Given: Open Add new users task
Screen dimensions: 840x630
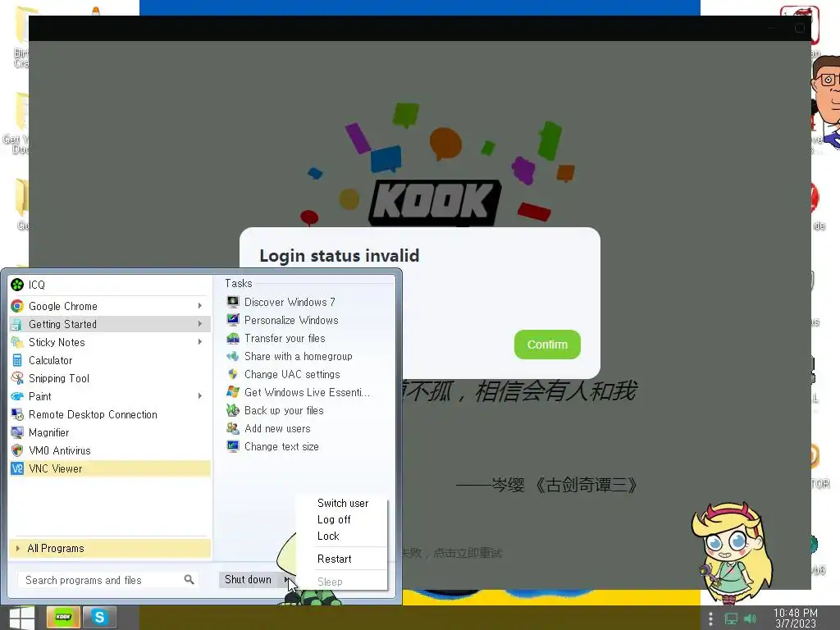Looking at the screenshot, I should click(277, 428).
